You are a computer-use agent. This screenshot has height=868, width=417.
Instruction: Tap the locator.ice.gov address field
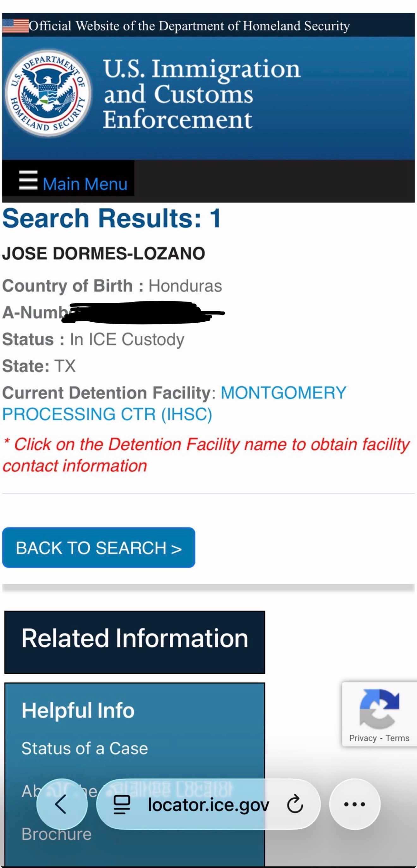click(208, 805)
